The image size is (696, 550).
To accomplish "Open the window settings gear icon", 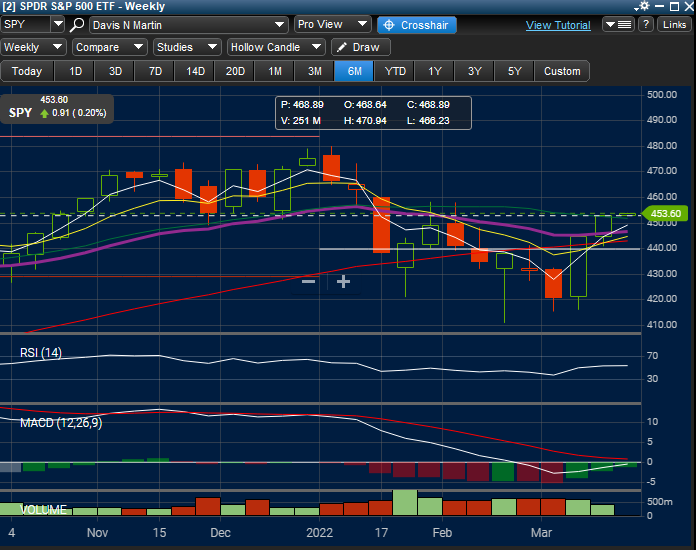I will point(643,6).
